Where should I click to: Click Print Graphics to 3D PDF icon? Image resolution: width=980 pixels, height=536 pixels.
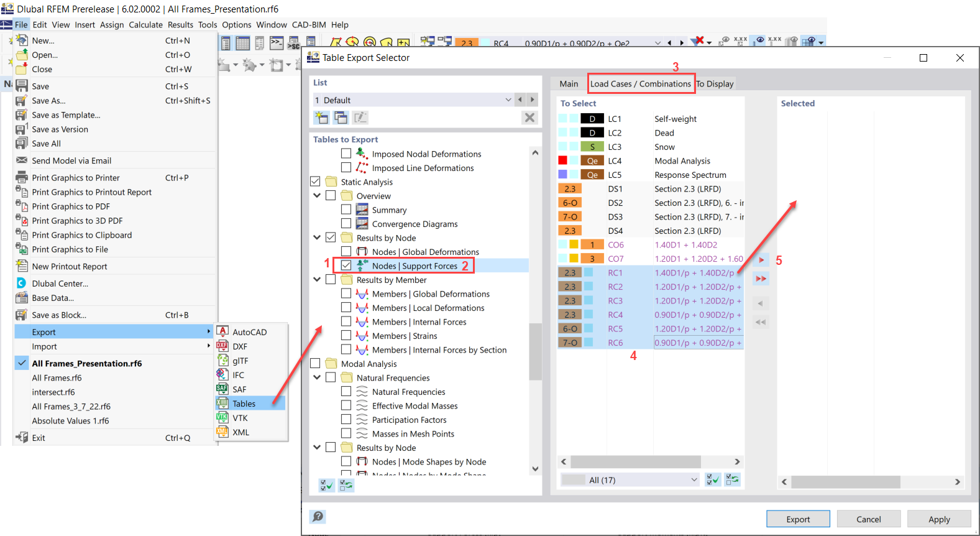21,220
